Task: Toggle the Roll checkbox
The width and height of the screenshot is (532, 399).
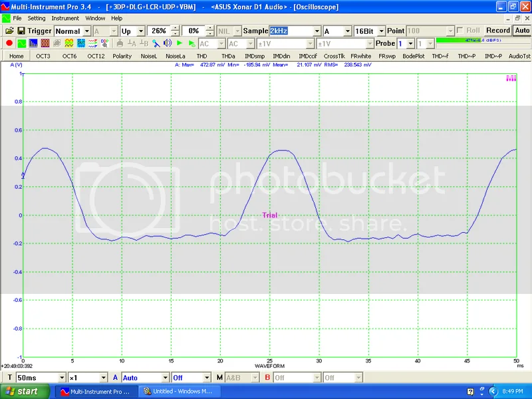Action: pyautogui.click(x=460, y=31)
